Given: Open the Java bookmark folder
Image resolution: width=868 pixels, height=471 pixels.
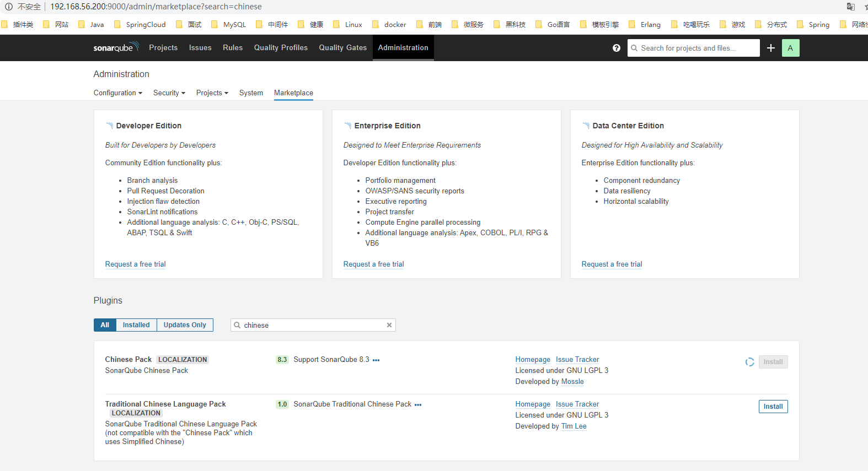Looking at the screenshot, I should [x=91, y=24].
